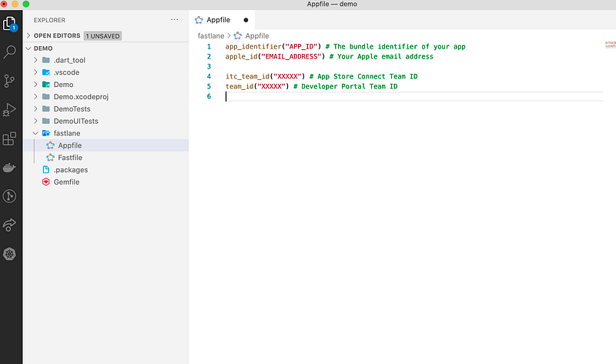
Task: Open the Git Graph activity bar icon
Action: (9, 196)
